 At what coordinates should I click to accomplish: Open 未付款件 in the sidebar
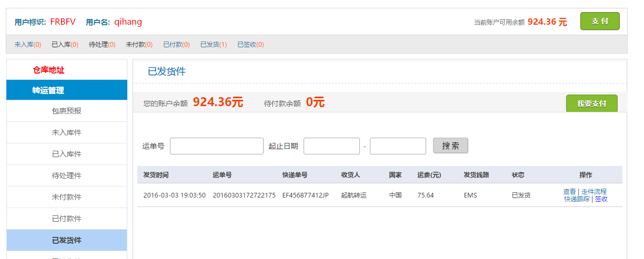(x=66, y=197)
